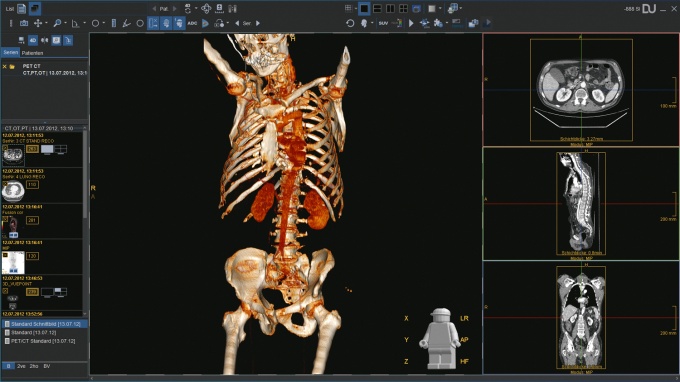Click the 3D rotate/orientation cube icon
Screen dimensions: 680x382
206,8
